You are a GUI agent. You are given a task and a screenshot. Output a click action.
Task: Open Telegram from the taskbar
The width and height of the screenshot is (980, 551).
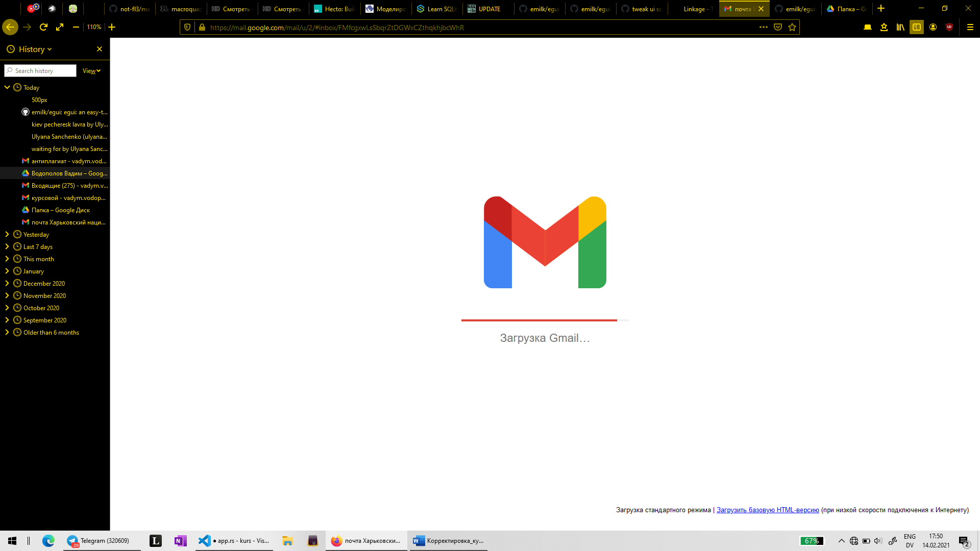(102, 541)
